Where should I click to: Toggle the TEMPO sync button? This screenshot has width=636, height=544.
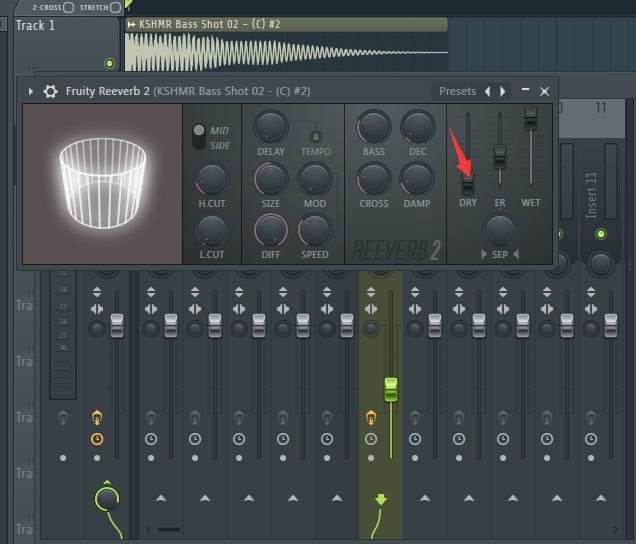click(316, 137)
